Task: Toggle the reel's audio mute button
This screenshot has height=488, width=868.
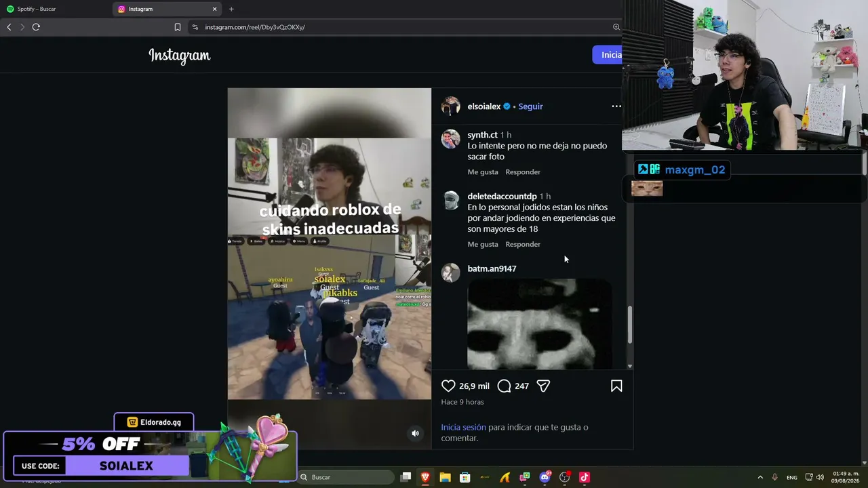Action: [415, 433]
